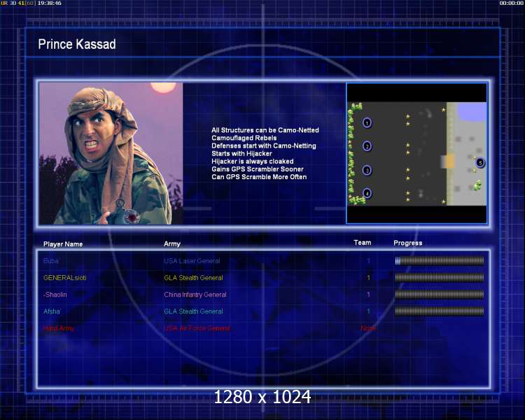Click the 19:38:46 clock readout
Viewport: 525px width, 420px height.
49,3
